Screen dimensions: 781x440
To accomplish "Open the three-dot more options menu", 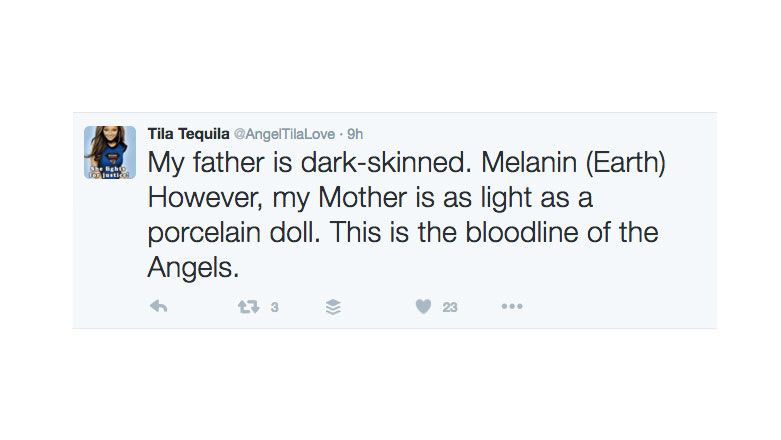I will (x=512, y=307).
